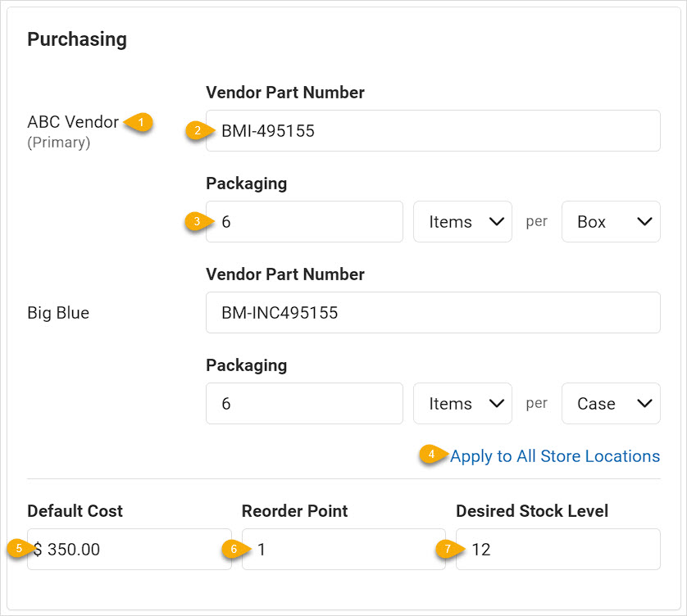The width and height of the screenshot is (687, 616).
Task: Click the orange callout marker numbered 1
Action: pyautogui.click(x=139, y=122)
